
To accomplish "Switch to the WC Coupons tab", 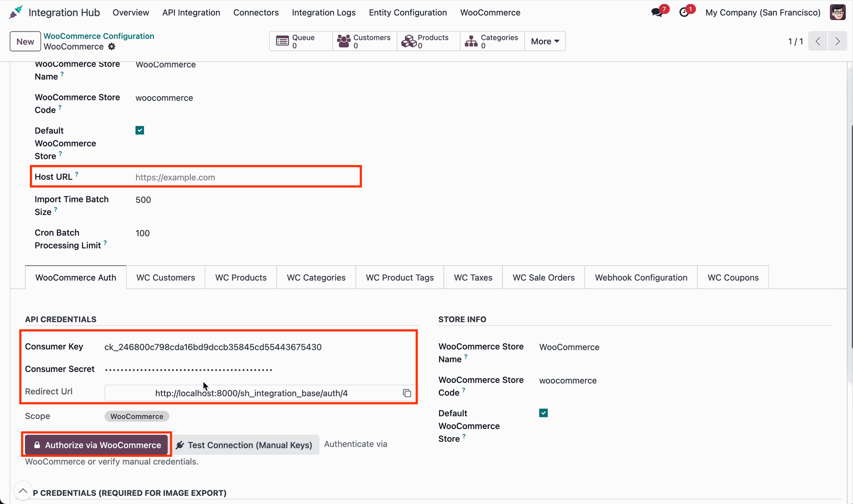I will click(x=733, y=278).
